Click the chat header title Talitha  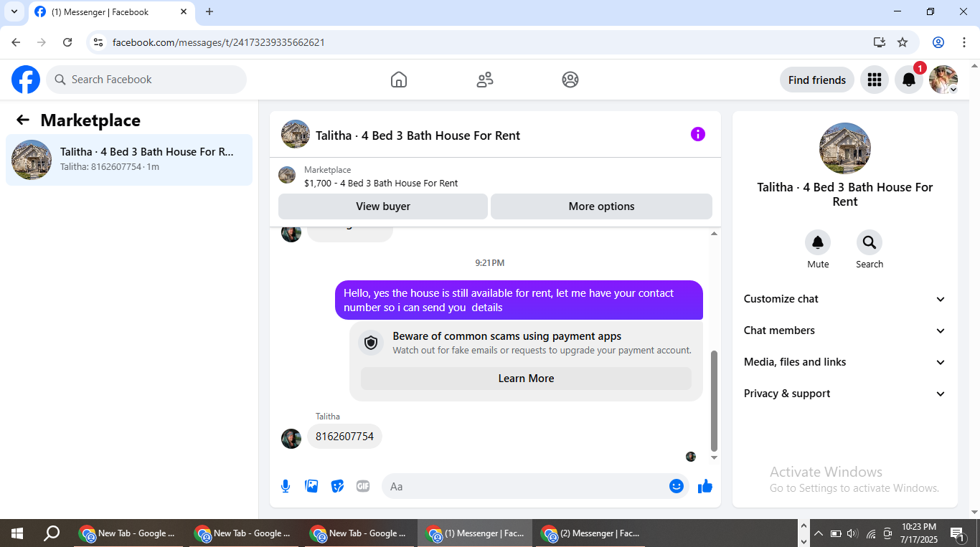coord(418,135)
